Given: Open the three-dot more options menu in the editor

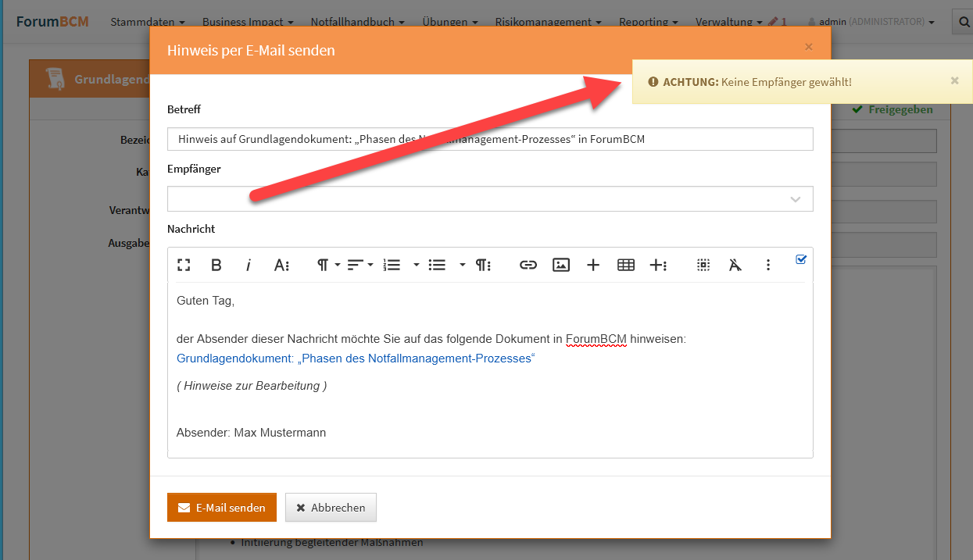Looking at the screenshot, I should [x=768, y=265].
